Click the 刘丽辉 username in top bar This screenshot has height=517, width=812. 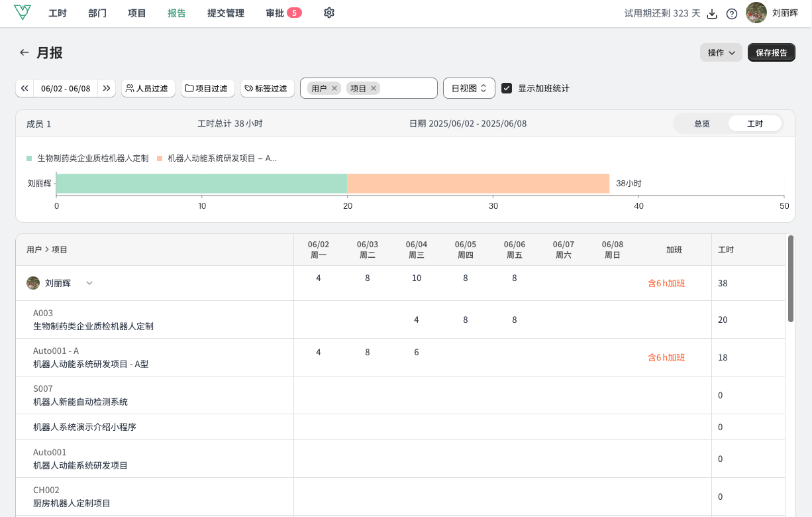coord(785,13)
